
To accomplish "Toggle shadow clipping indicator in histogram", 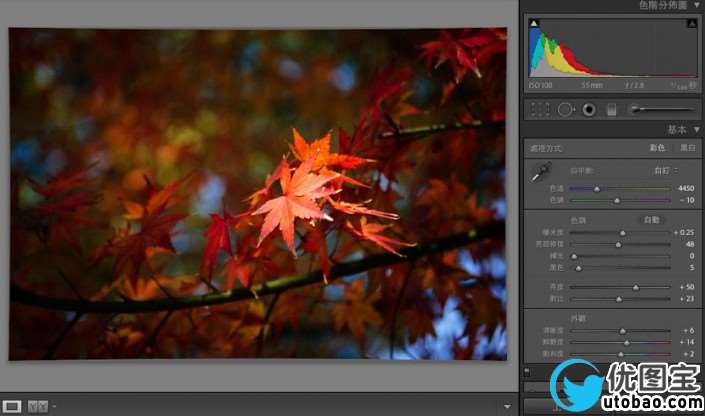I will (x=534, y=24).
